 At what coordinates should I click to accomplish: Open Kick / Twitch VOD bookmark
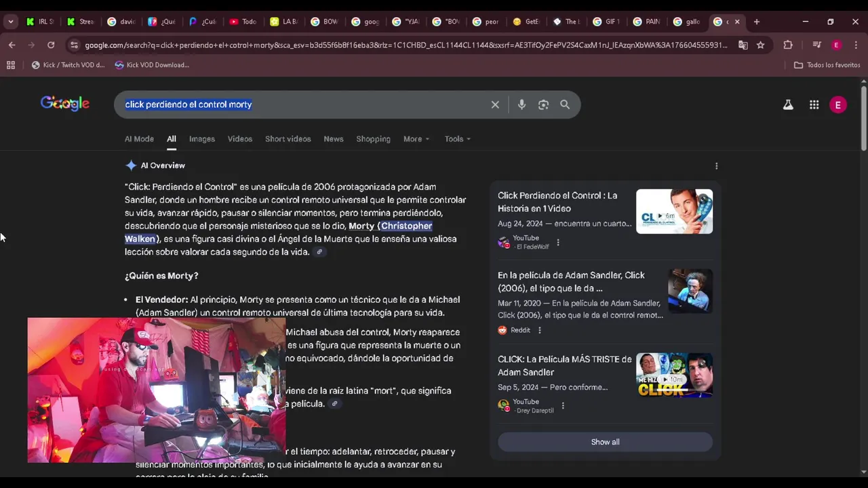pos(68,65)
